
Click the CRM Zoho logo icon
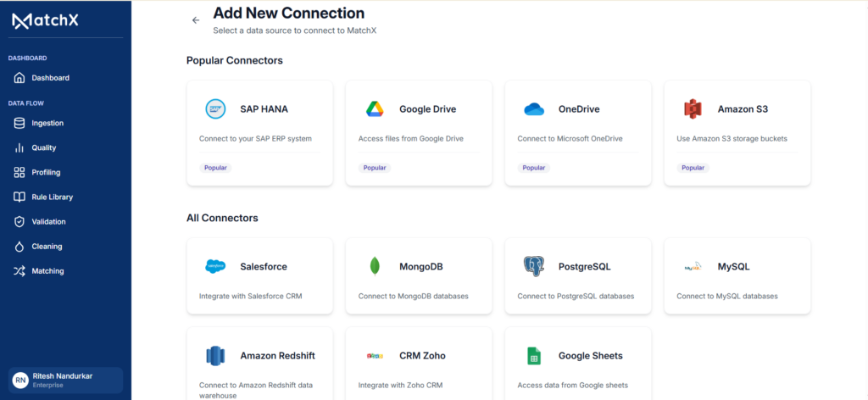click(375, 356)
